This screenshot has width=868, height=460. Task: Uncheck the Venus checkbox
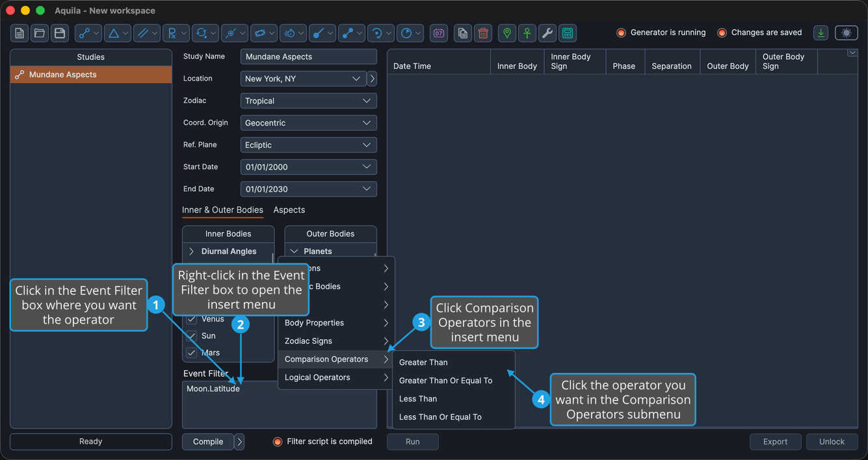point(191,319)
